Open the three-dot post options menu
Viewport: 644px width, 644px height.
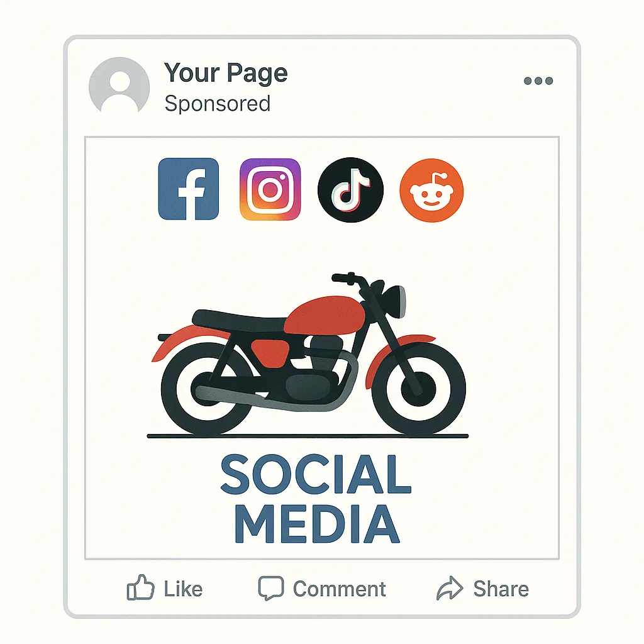(538, 80)
